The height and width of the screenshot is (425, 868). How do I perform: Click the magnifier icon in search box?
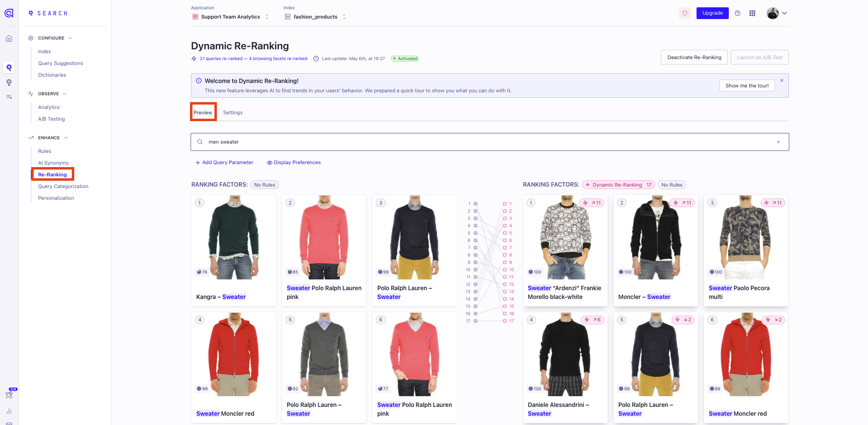click(200, 142)
